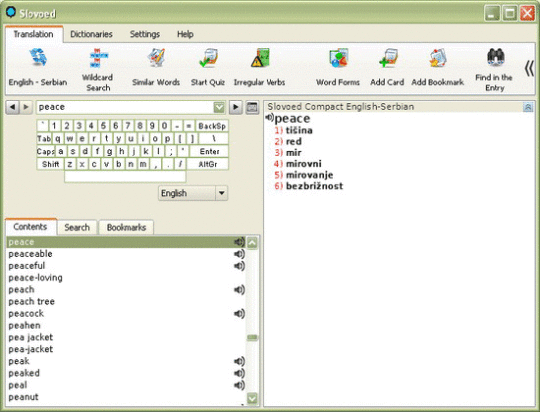Image resolution: width=540 pixels, height=412 pixels.
Task: Collapse toolbar with double chevron
Action: click(529, 68)
